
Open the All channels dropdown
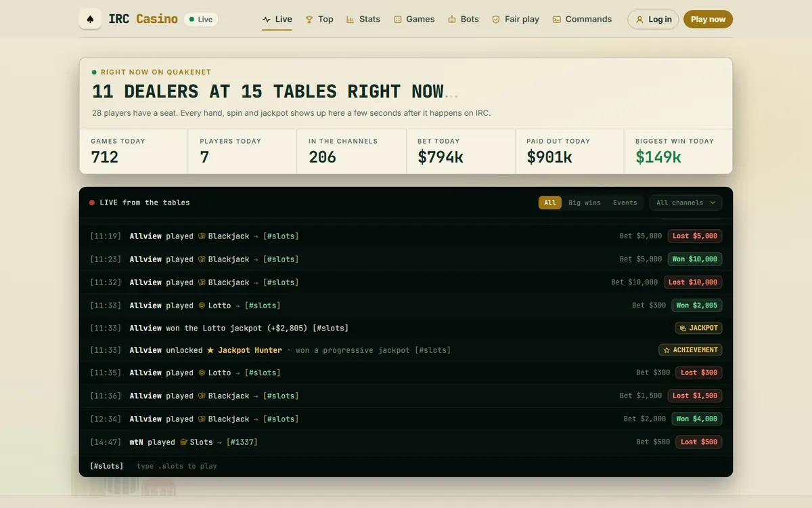(685, 203)
